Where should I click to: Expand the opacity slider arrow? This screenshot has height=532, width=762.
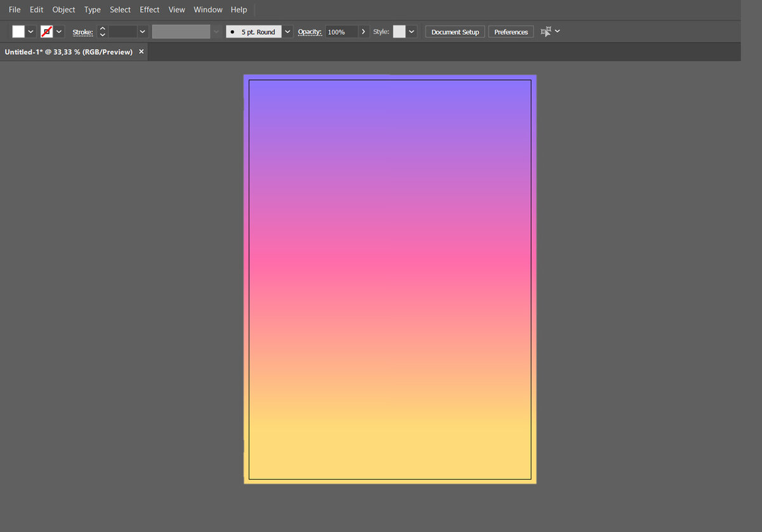point(363,32)
